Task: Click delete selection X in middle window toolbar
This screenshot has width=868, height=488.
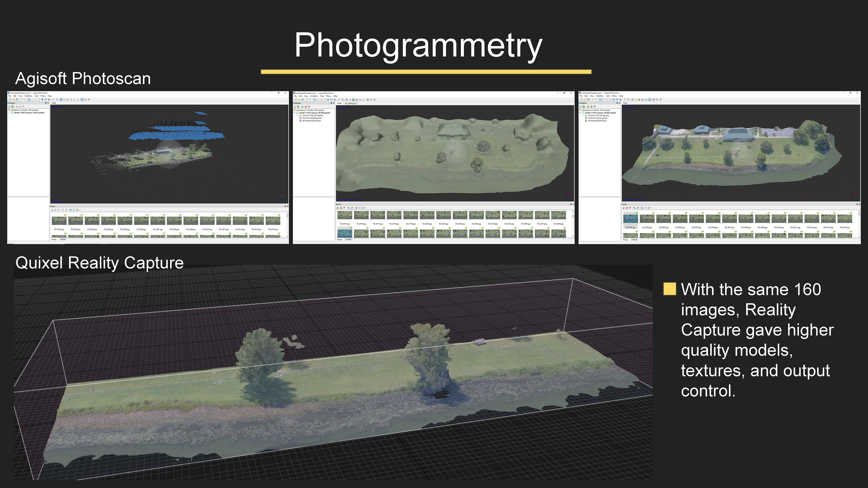Action: [339, 100]
